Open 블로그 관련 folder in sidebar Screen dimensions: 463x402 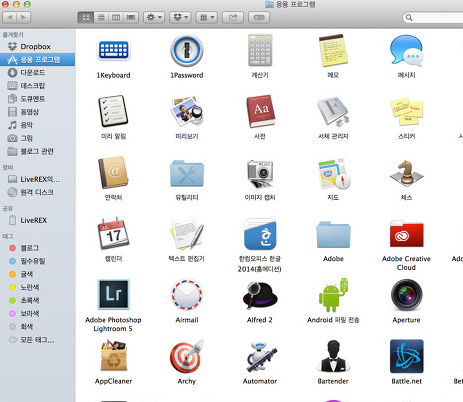click(37, 151)
